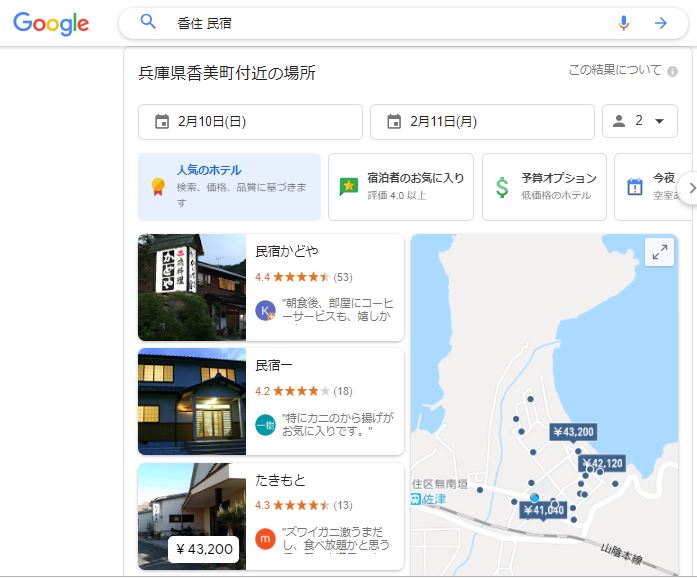The width and height of the screenshot is (697, 578).
Task: Open the guests count dropdown
Action: click(640, 121)
